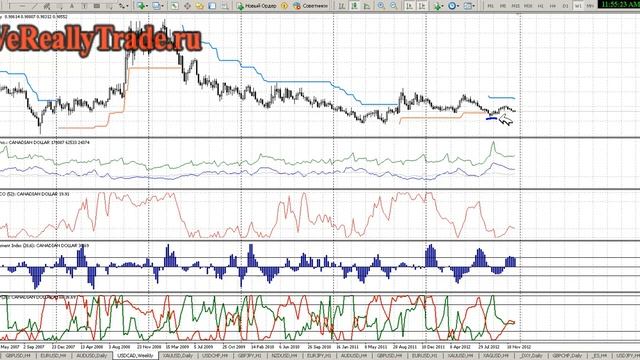The image size is (640, 360).
Task: Open the Navigator panel icon
Action: click(200, 6)
